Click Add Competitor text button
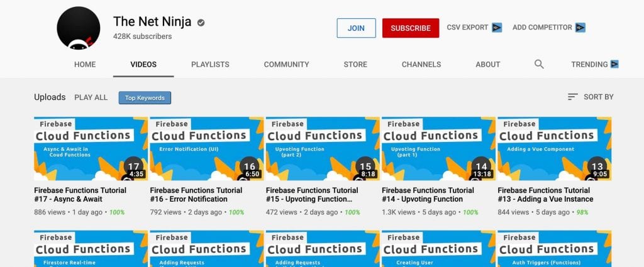Viewport: 644px width, 267px height. point(542,28)
